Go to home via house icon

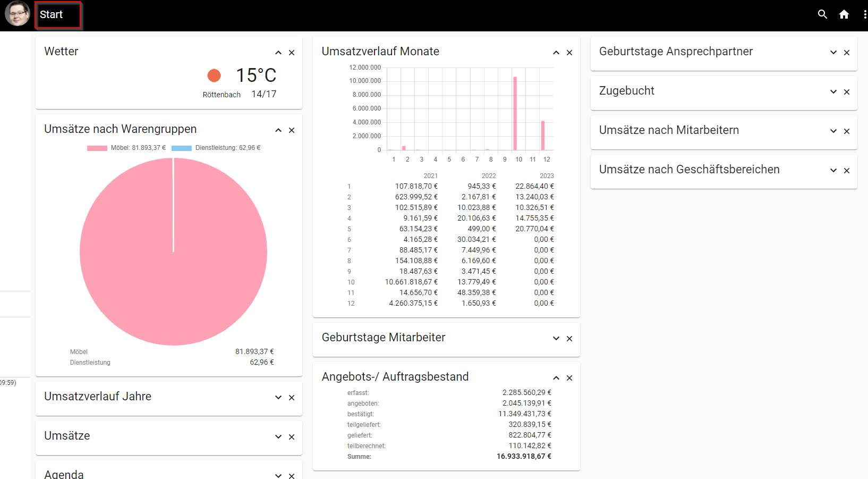[x=844, y=14]
